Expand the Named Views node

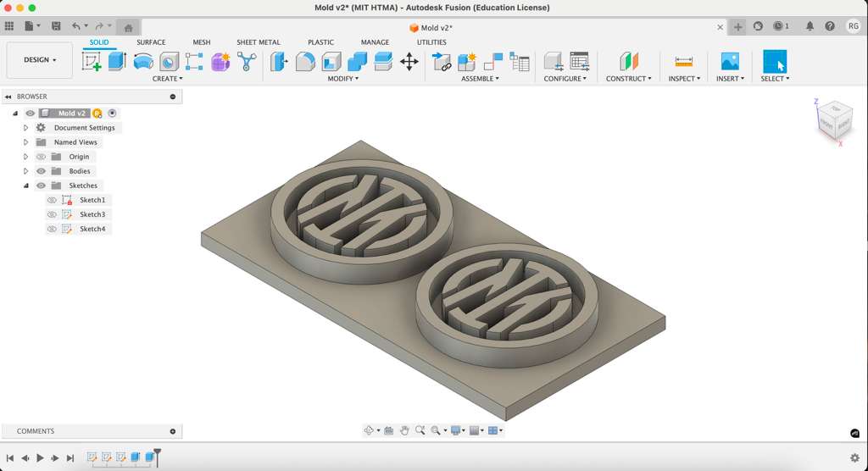[x=25, y=141]
